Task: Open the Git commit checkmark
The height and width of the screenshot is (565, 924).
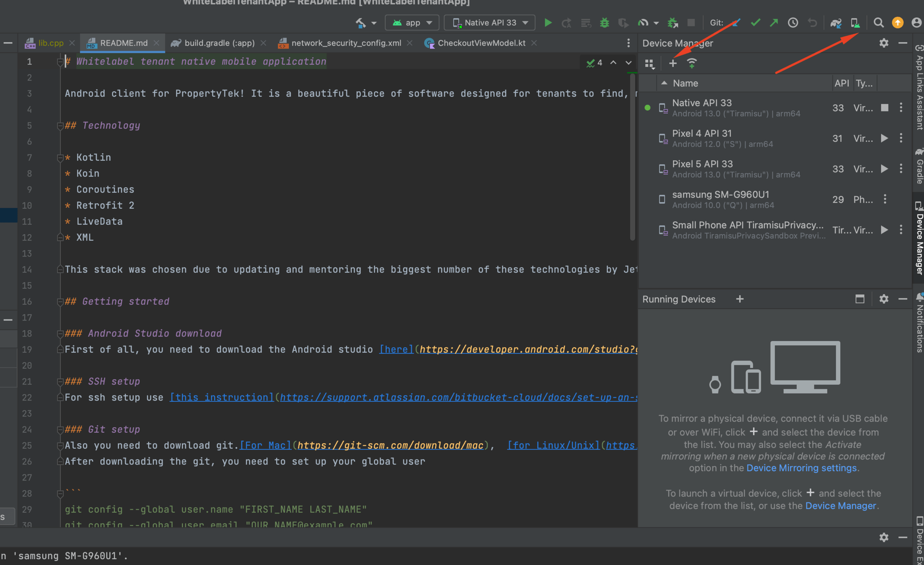Action: 755,23
